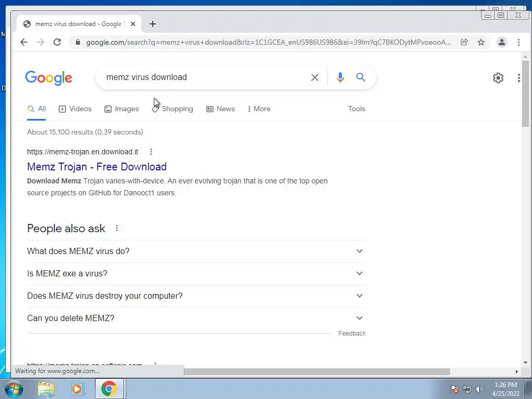The width and height of the screenshot is (532, 399).
Task: Click the share page icon in address bar
Action: pyautogui.click(x=464, y=42)
